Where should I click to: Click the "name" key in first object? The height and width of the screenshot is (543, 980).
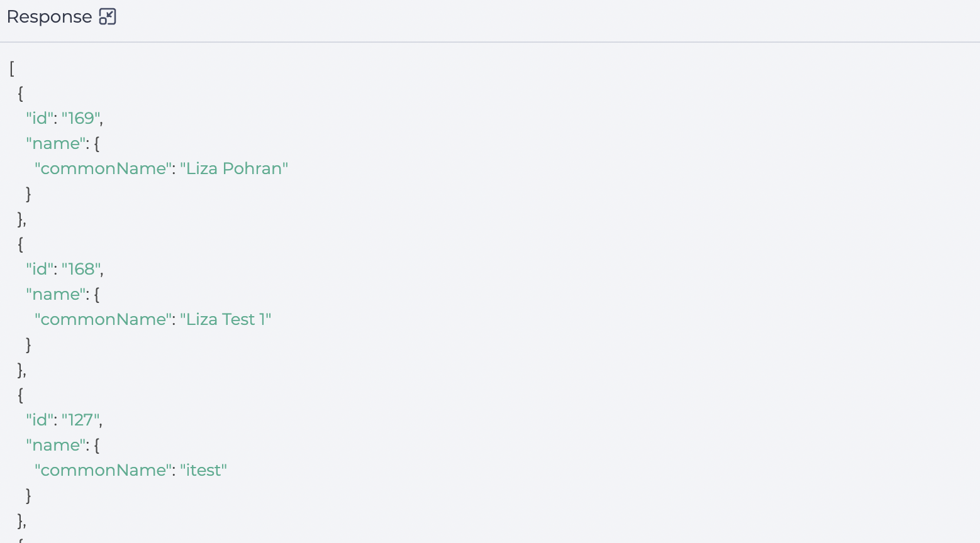click(56, 143)
